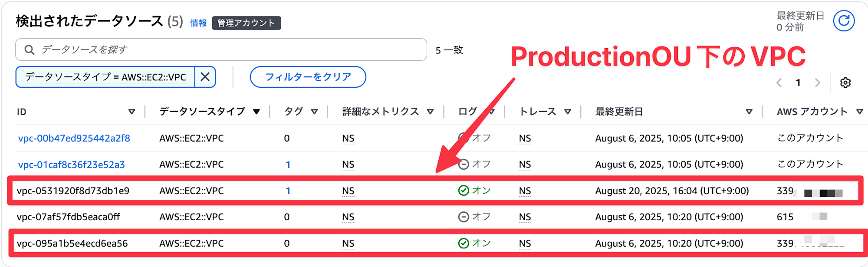Open the 情報 info link

198,23
